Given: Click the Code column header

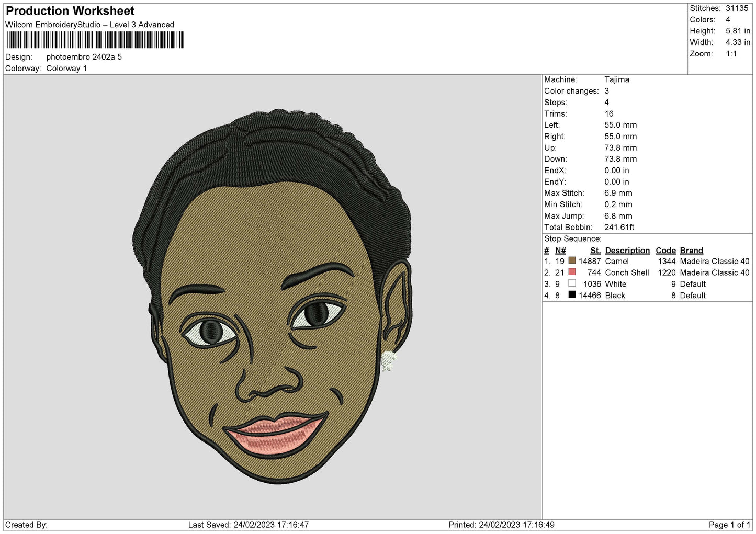Looking at the screenshot, I should (665, 251).
